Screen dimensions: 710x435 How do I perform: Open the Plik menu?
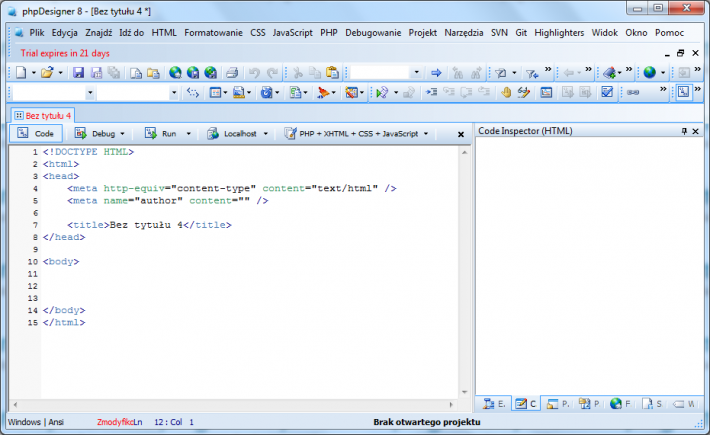pyautogui.click(x=37, y=33)
